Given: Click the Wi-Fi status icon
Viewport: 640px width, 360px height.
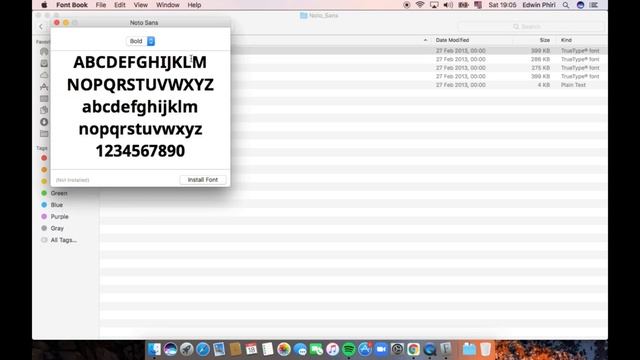Looking at the screenshot, I should 420,5.
